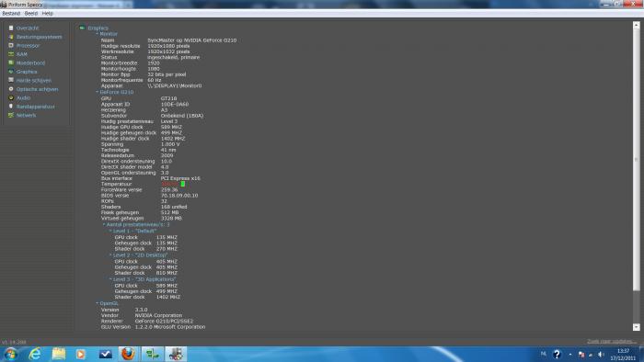The image size is (644, 362).
Task: Open the Help menu
Action: tap(48, 14)
